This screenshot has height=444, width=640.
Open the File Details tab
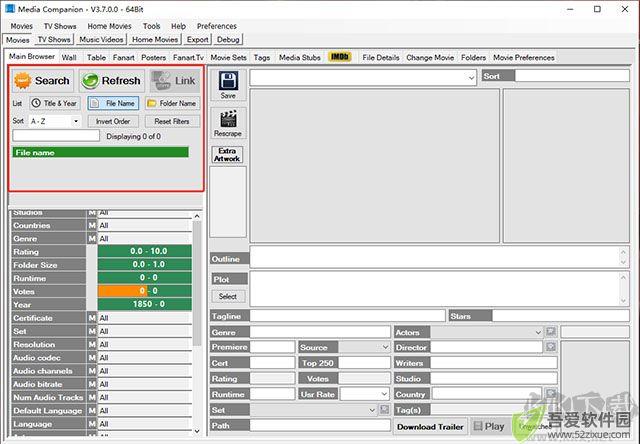(x=381, y=58)
